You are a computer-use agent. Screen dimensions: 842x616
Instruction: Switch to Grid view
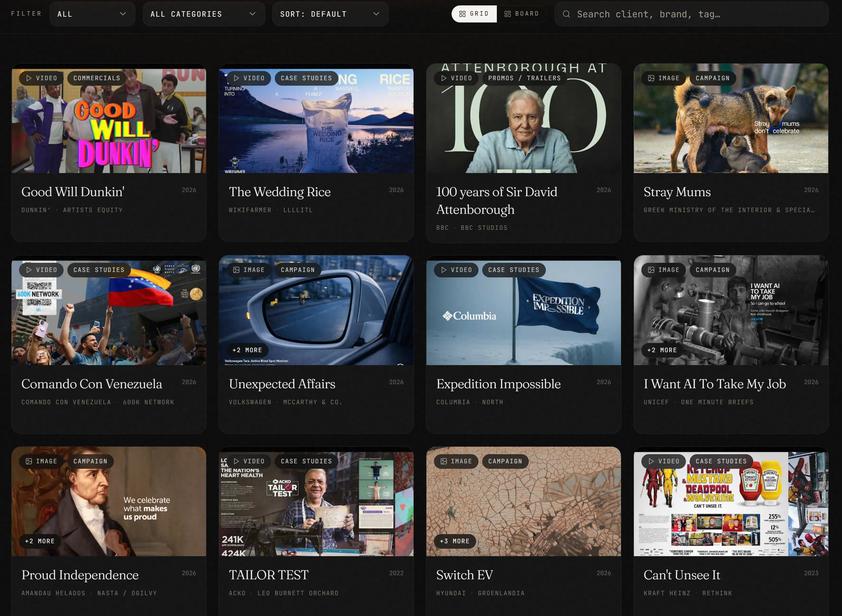point(474,14)
